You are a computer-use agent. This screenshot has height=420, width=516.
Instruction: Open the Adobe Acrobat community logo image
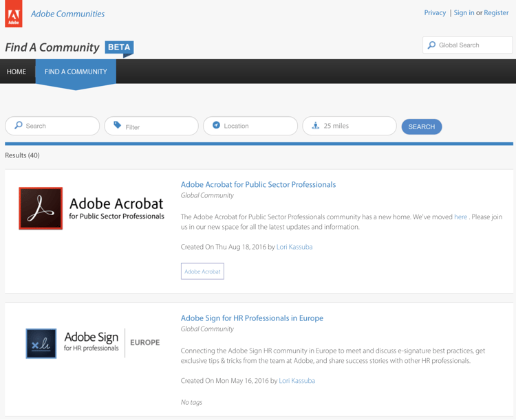[x=92, y=208]
